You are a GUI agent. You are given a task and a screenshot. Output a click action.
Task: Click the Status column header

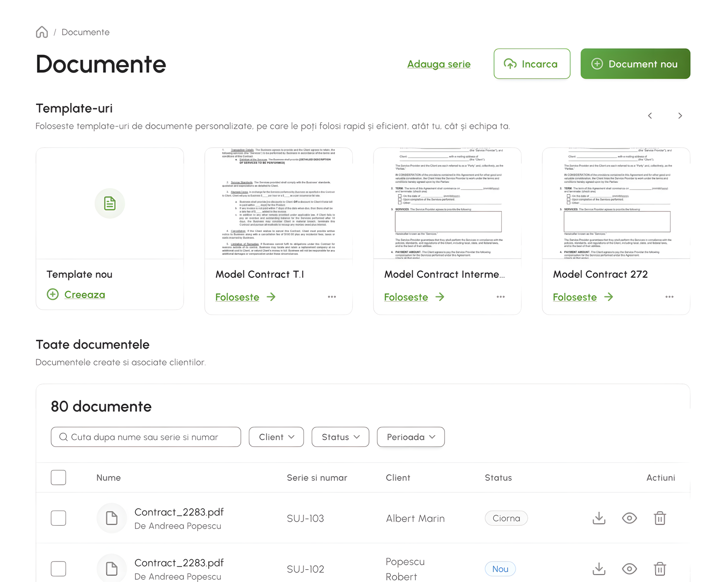[x=498, y=478]
